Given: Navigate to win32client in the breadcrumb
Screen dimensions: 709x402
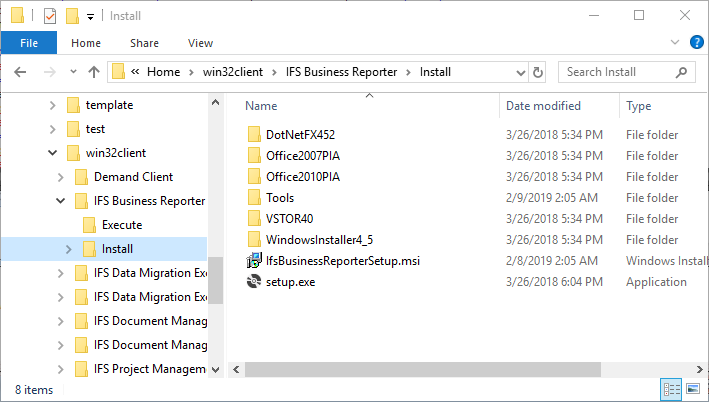Looking at the screenshot, I should coord(233,72).
